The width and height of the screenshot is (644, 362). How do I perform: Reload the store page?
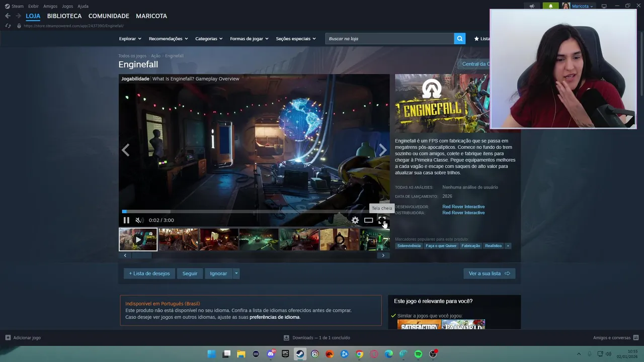click(x=8, y=26)
